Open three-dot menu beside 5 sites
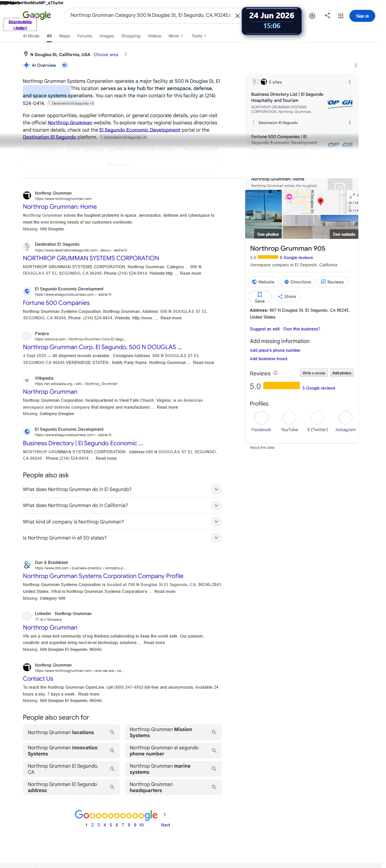Image resolution: width=386 pixels, height=868 pixels. [349, 82]
